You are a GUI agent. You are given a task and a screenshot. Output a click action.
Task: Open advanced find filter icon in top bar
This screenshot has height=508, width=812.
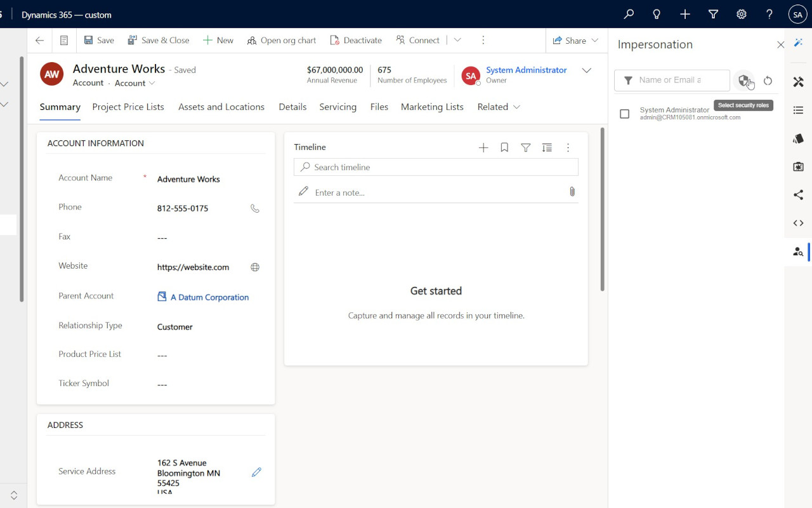tap(713, 14)
